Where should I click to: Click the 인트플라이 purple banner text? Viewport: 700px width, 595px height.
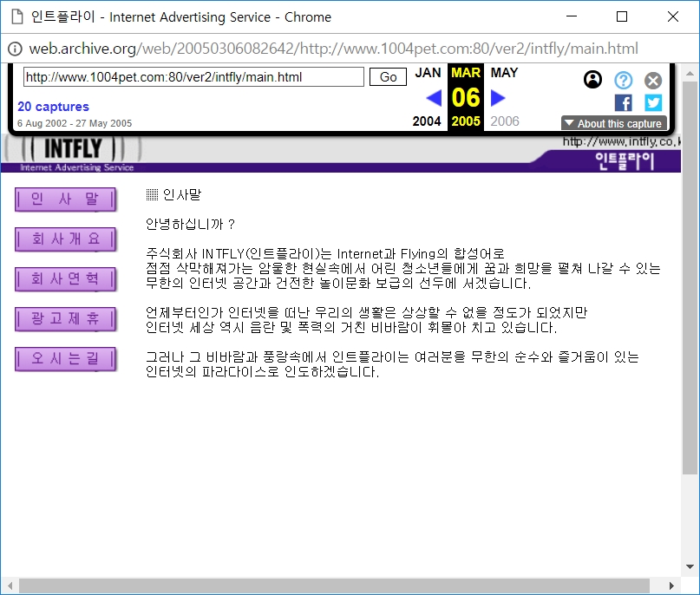[x=625, y=160]
